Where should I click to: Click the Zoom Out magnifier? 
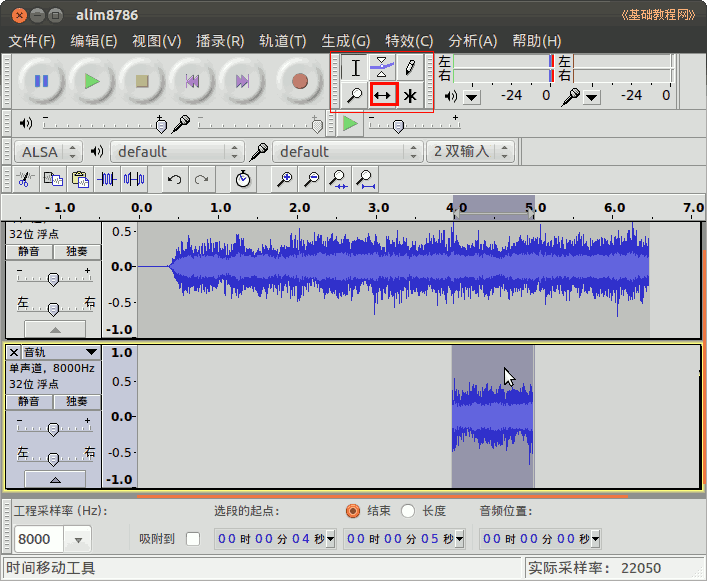click(x=312, y=179)
